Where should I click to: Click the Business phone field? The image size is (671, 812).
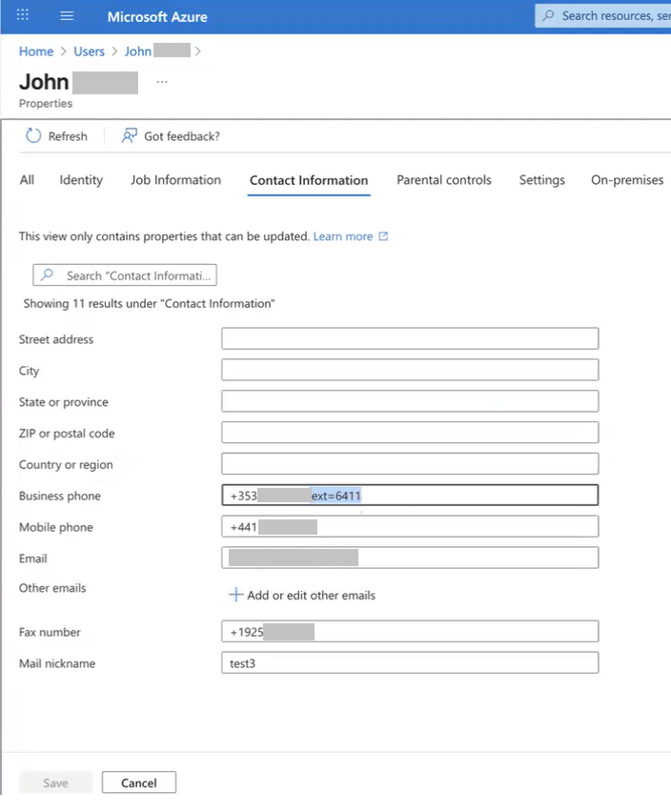point(410,495)
